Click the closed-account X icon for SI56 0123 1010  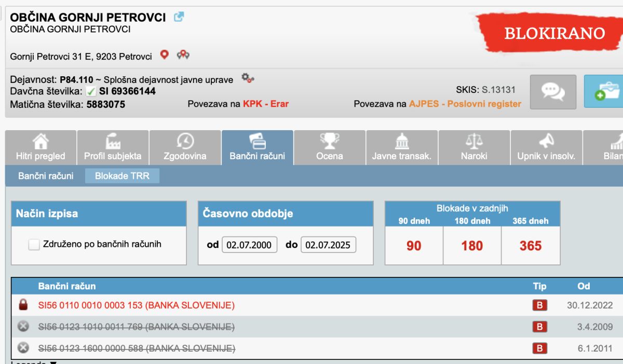pyautogui.click(x=23, y=327)
